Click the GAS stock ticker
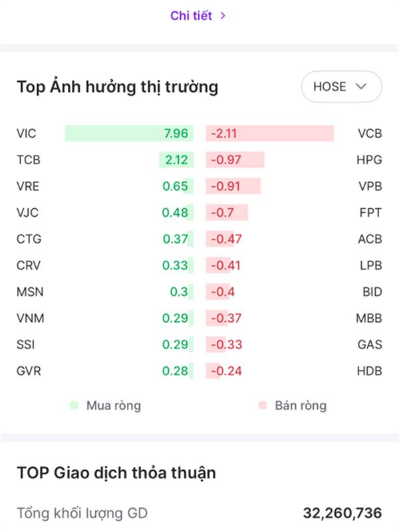This screenshot has width=399, height=532. coord(370,344)
